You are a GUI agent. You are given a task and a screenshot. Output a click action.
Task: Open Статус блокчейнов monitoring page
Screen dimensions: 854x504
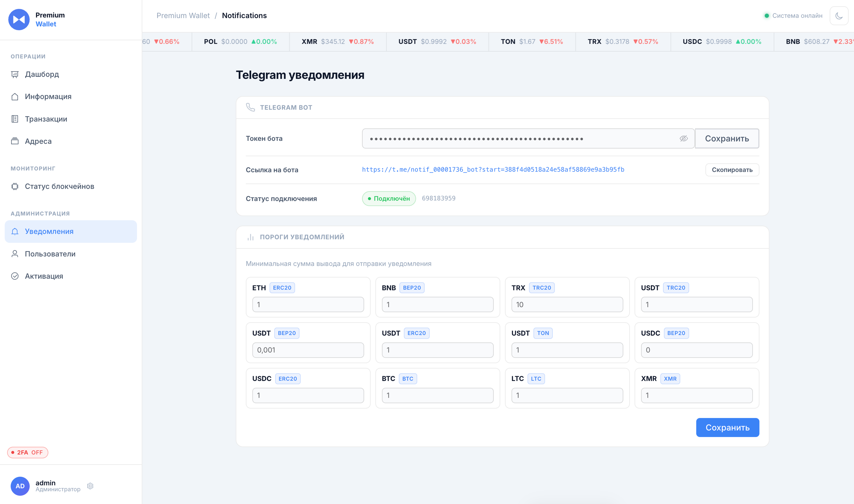(71, 186)
